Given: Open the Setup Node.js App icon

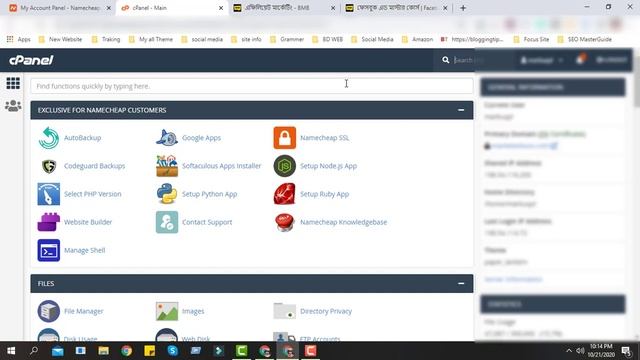Looking at the screenshot, I should (x=284, y=166).
